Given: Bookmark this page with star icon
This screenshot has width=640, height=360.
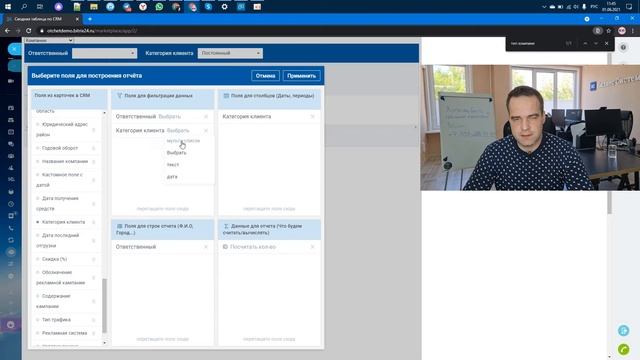Looking at the screenshot, I should tap(609, 31).
